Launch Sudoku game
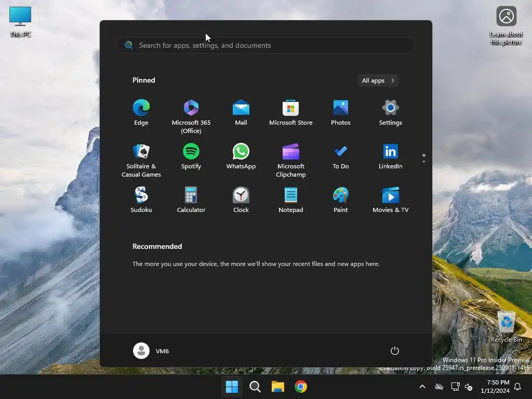This screenshot has height=399, width=532. [141, 200]
